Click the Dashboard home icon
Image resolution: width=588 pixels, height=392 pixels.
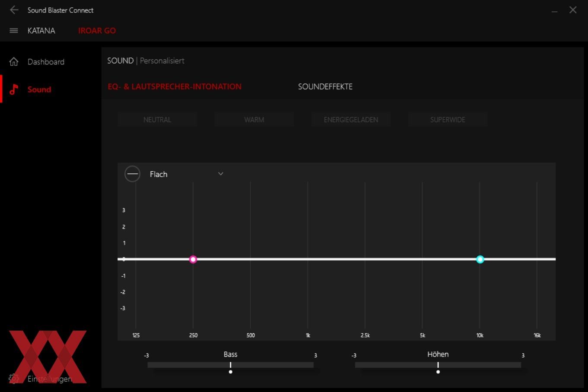click(14, 62)
